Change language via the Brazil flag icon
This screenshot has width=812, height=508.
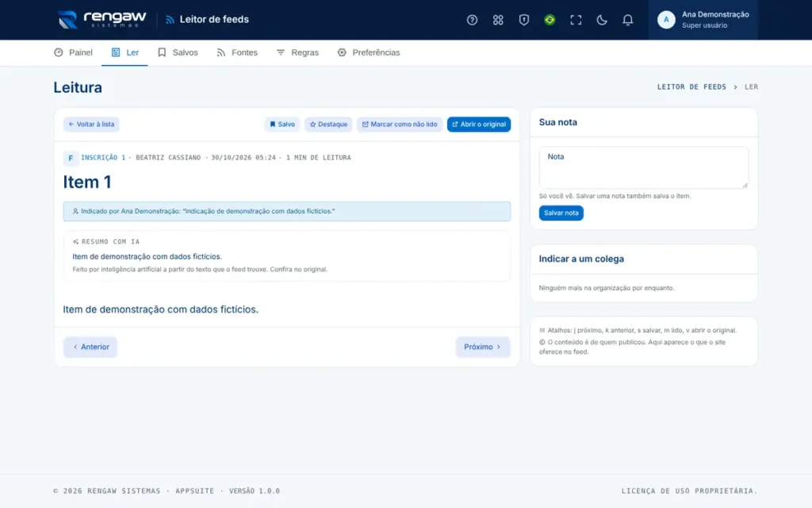[x=550, y=20]
